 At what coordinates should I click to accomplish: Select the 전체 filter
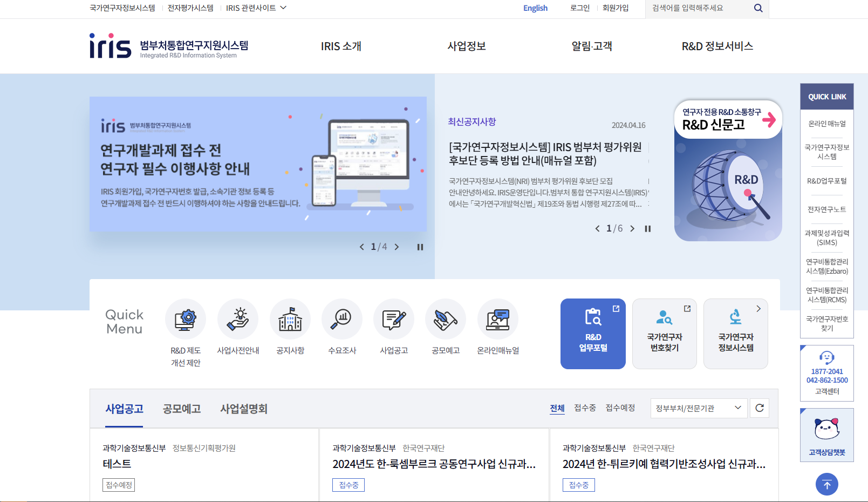point(557,408)
